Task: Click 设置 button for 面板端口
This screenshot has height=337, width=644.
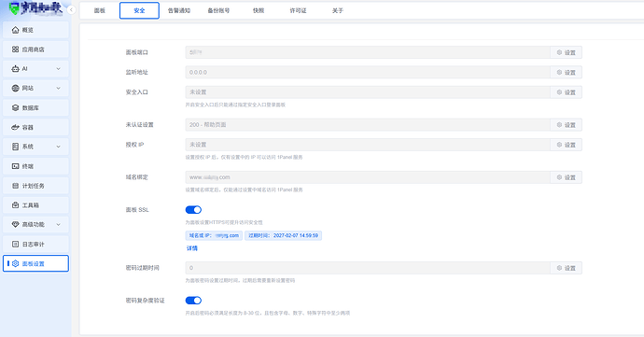Action: 566,52
